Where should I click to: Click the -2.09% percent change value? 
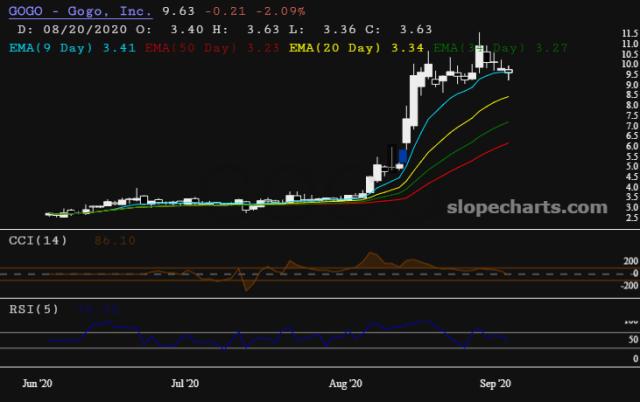[280, 11]
